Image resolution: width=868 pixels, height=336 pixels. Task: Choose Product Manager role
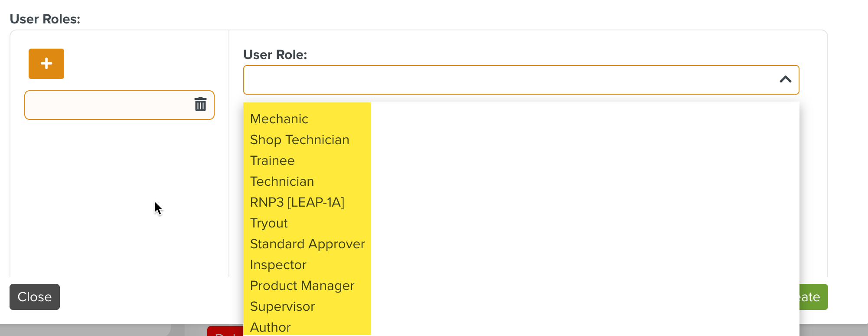pos(302,285)
